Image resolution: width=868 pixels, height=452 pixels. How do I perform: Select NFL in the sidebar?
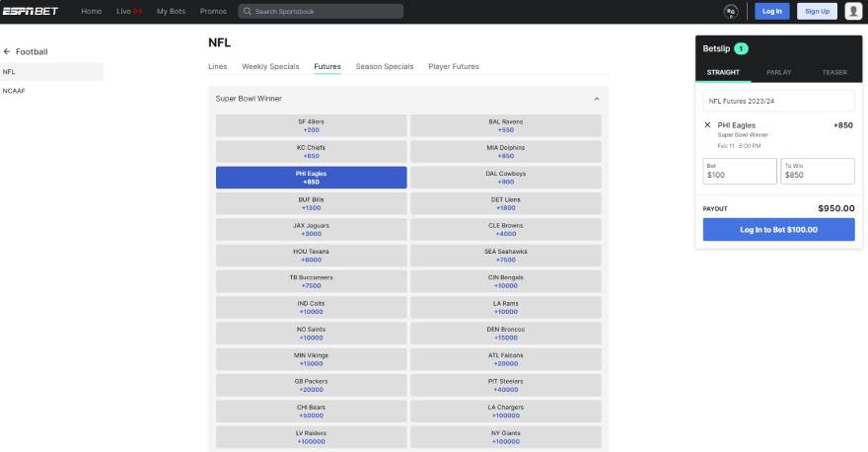pyautogui.click(x=51, y=72)
